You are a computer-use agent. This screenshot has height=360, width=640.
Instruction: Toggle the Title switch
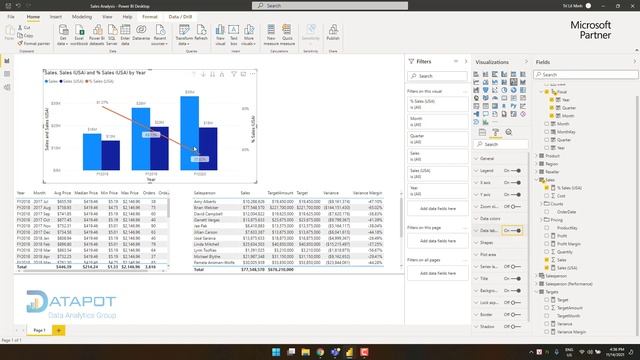[516, 279]
